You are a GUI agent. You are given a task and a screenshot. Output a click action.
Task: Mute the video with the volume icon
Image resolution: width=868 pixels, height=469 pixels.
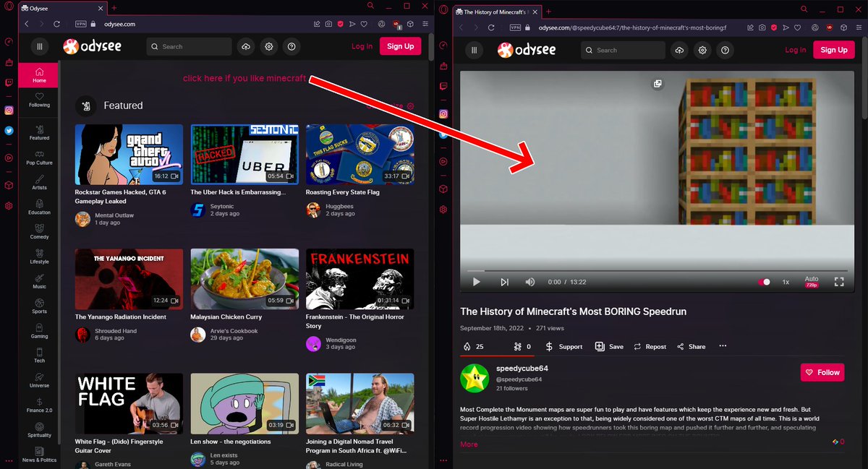530,282
